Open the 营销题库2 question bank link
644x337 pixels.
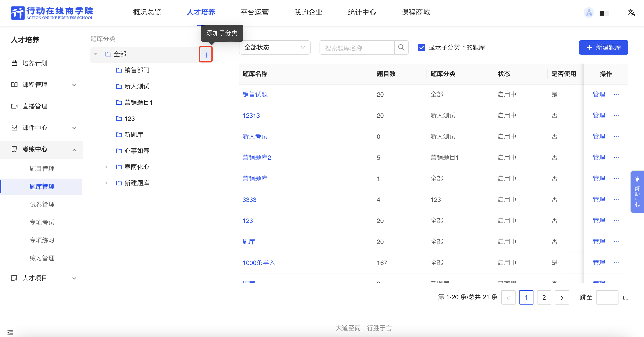(257, 158)
